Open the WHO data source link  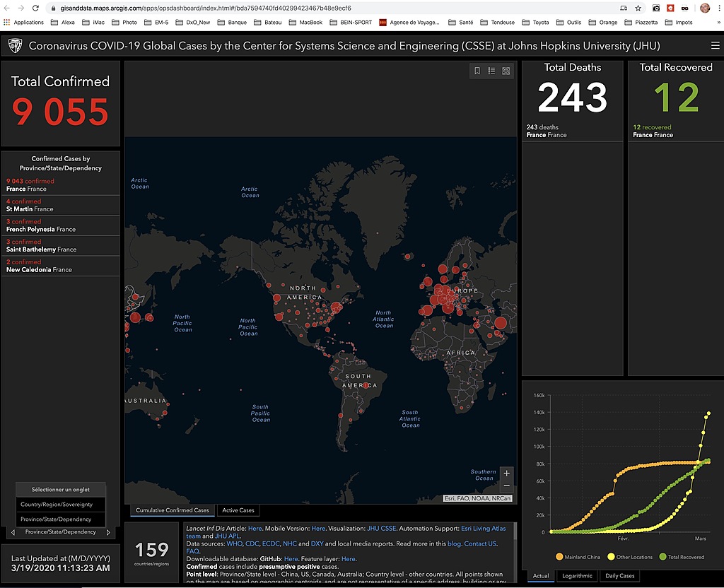pos(235,543)
